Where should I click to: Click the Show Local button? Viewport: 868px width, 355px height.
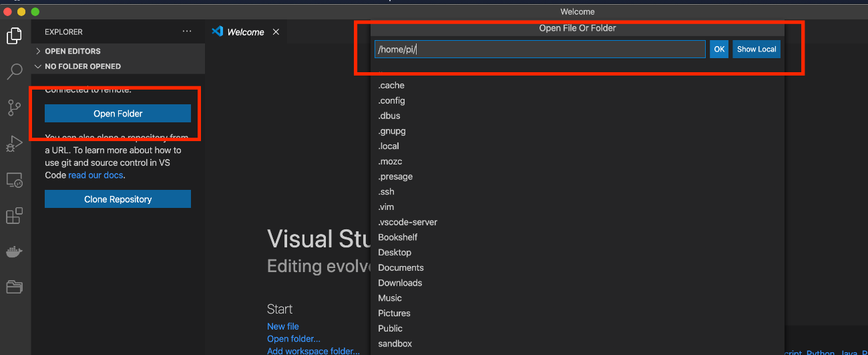pyautogui.click(x=756, y=49)
